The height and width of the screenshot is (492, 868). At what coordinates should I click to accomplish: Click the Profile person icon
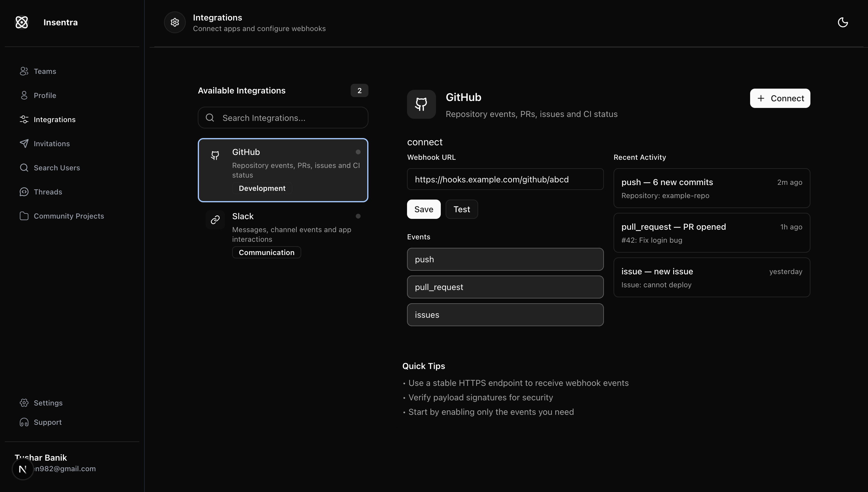pyautogui.click(x=24, y=95)
